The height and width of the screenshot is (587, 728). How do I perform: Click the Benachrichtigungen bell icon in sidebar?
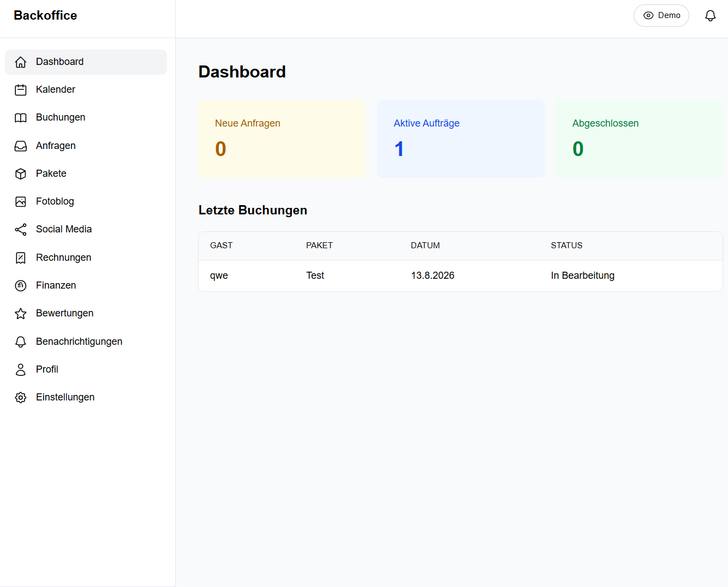tap(21, 342)
